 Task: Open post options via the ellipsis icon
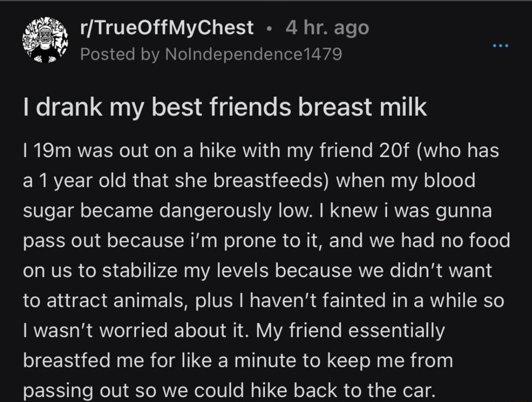pyautogui.click(x=501, y=44)
